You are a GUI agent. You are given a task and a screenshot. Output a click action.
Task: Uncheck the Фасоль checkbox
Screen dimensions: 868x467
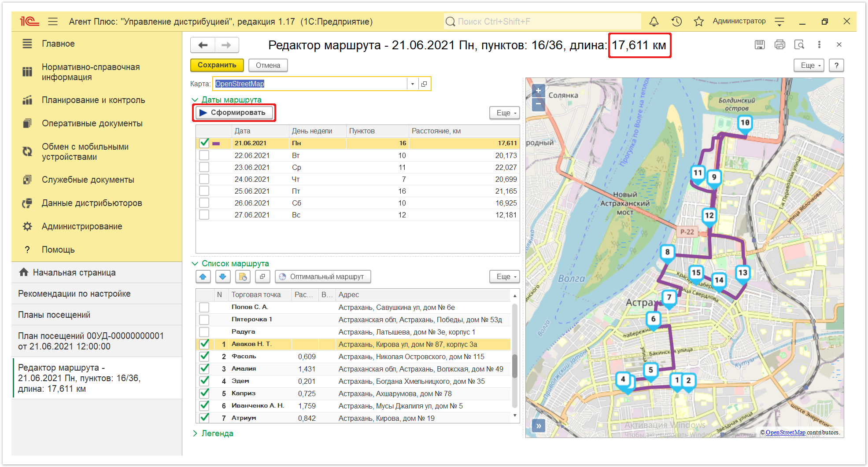[204, 357]
